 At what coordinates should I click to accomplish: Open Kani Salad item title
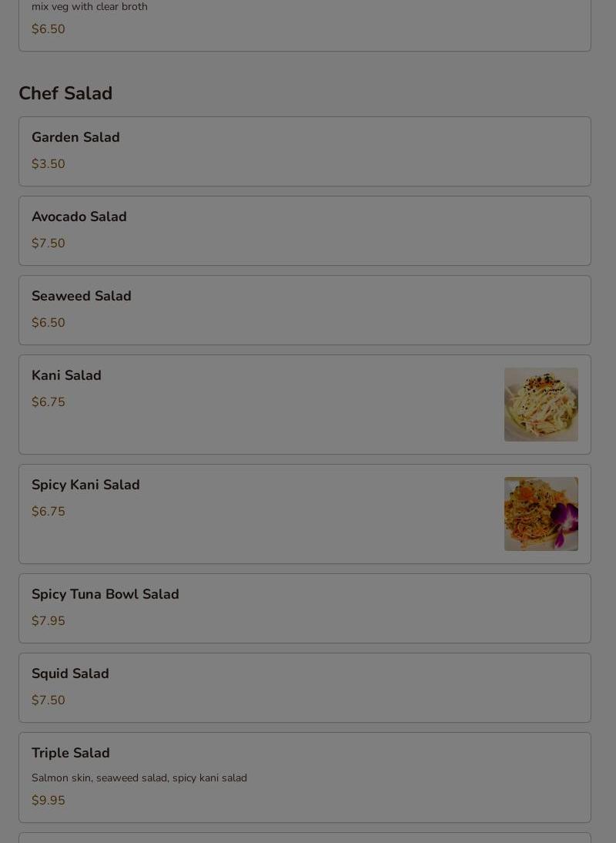point(66,375)
